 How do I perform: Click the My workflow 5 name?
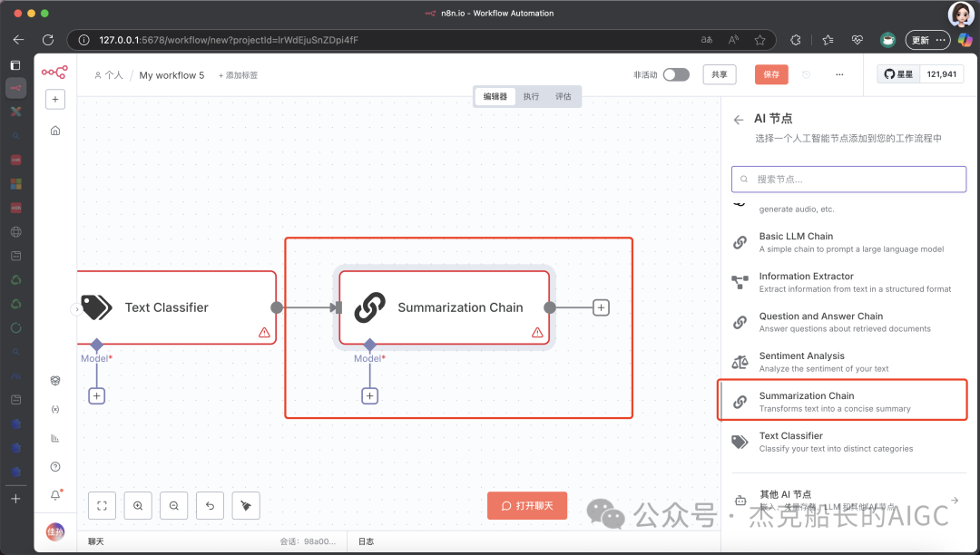click(x=171, y=75)
